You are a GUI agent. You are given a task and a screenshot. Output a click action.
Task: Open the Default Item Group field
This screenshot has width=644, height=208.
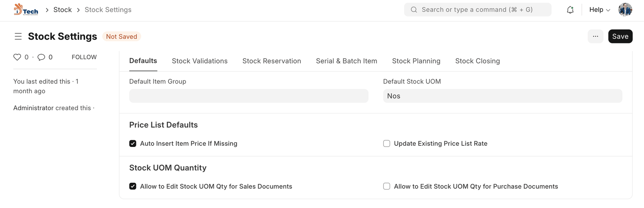[x=248, y=96]
